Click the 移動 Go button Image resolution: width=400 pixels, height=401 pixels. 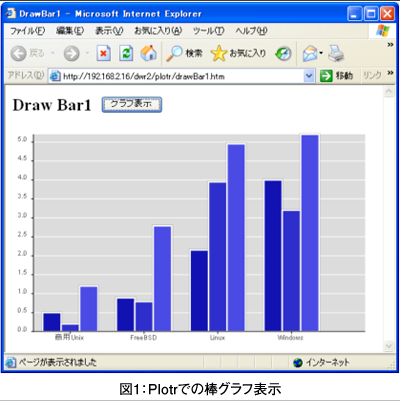[336, 76]
